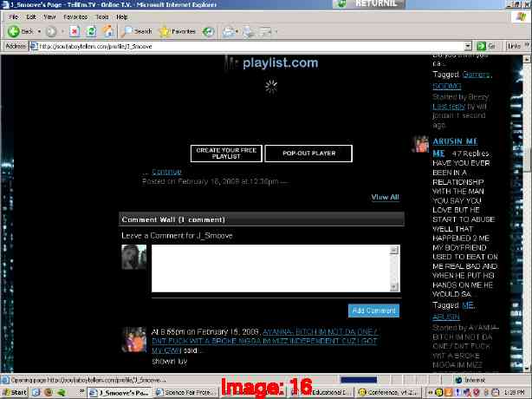
Task: Click the Print toolbar icon
Action: pyautogui.click(x=248, y=31)
